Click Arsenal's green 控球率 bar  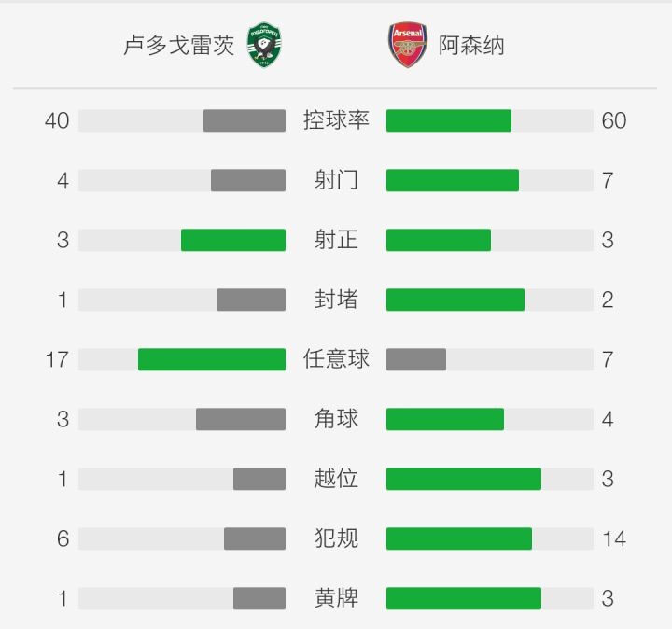pos(449,120)
